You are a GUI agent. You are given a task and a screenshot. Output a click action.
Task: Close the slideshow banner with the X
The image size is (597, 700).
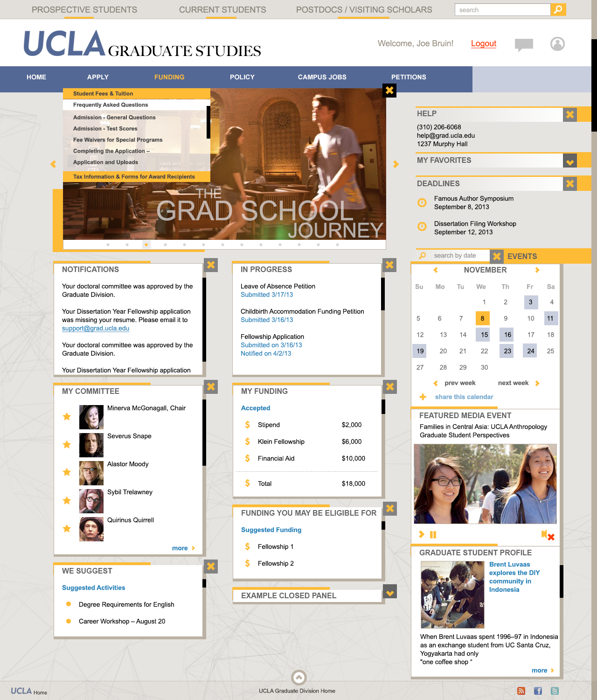389,91
